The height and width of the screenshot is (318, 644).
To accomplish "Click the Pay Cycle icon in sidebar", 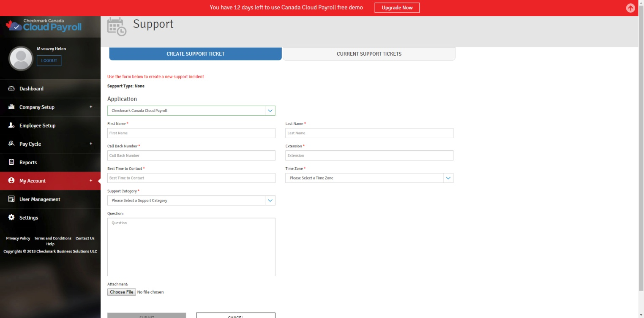I will (x=11, y=144).
